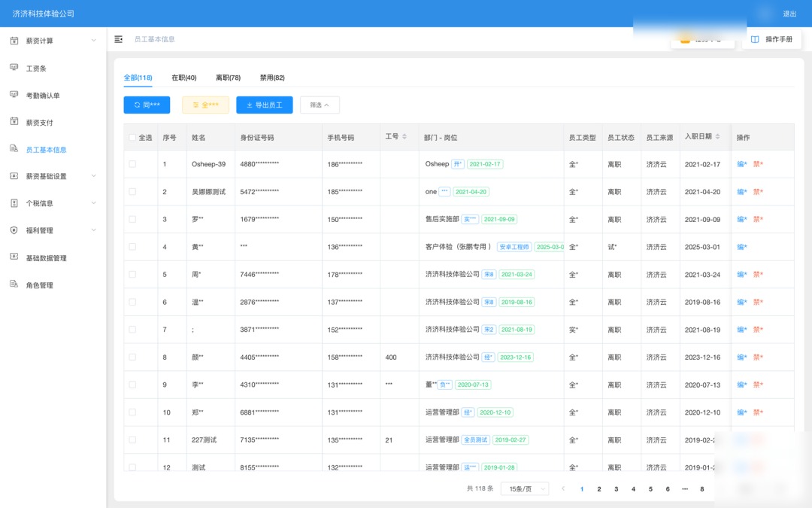The height and width of the screenshot is (508, 812).
Task: Open the 操作手册 button
Action: (771, 39)
